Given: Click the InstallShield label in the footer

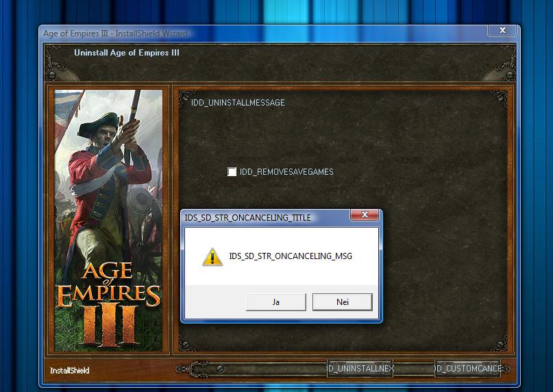Looking at the screenshot, I should (69, 371).
